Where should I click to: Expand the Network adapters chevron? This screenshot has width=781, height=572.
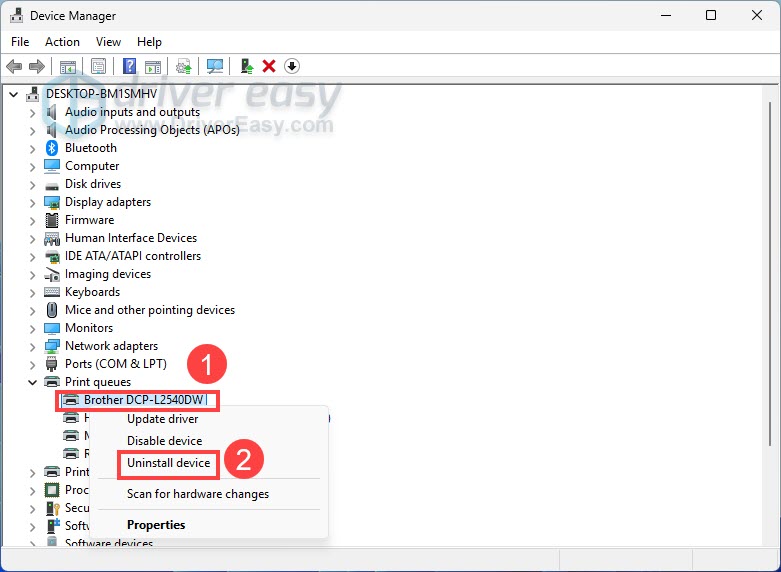click(32, 346)
